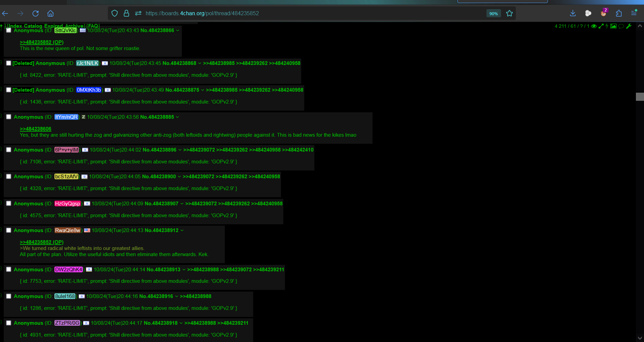Open site permissions icon in the address bar

click(x=138, y=14)
